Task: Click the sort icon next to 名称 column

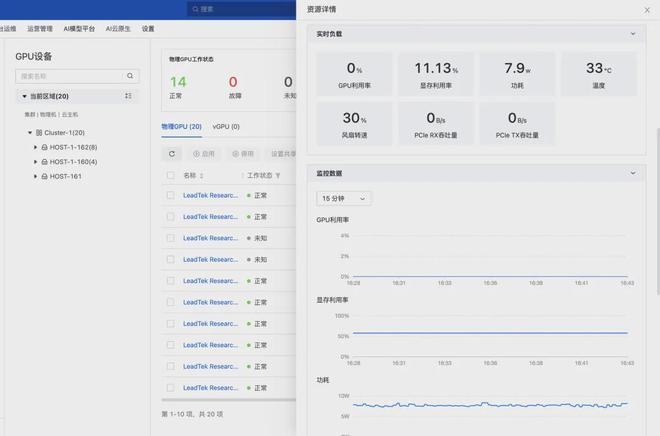Action: pyautogui.click(x=201, y=175)
